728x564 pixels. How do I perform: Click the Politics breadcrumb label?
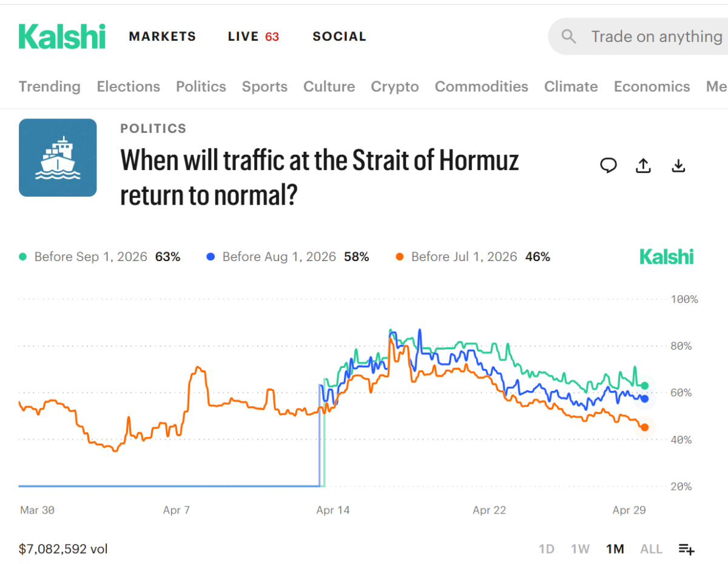(153, 129)
